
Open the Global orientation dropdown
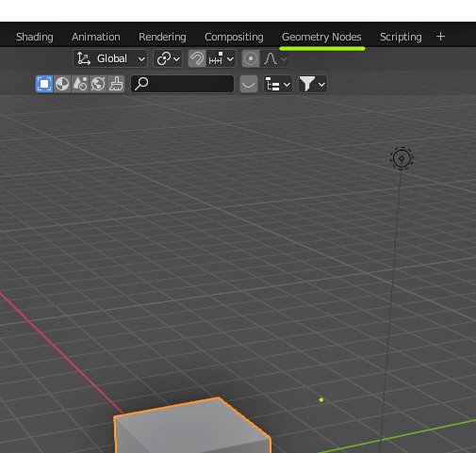110,58
